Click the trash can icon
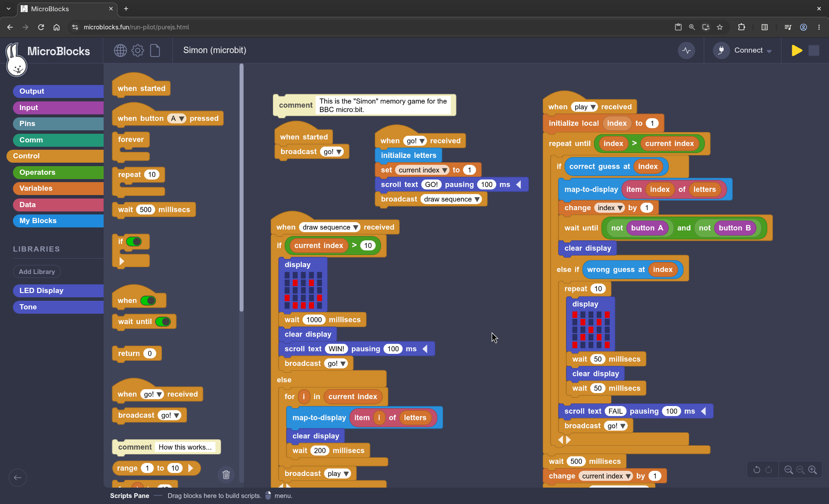Image resolution: width=829 pixels, height=504 pixels. tap(226, 475)
